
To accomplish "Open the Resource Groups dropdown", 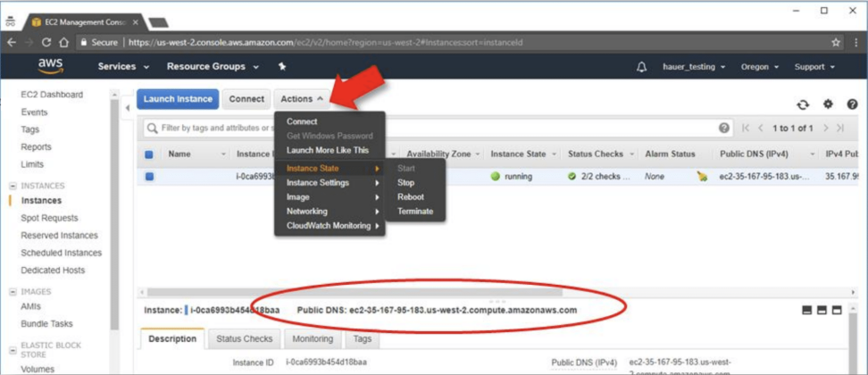I will [213, 66].
